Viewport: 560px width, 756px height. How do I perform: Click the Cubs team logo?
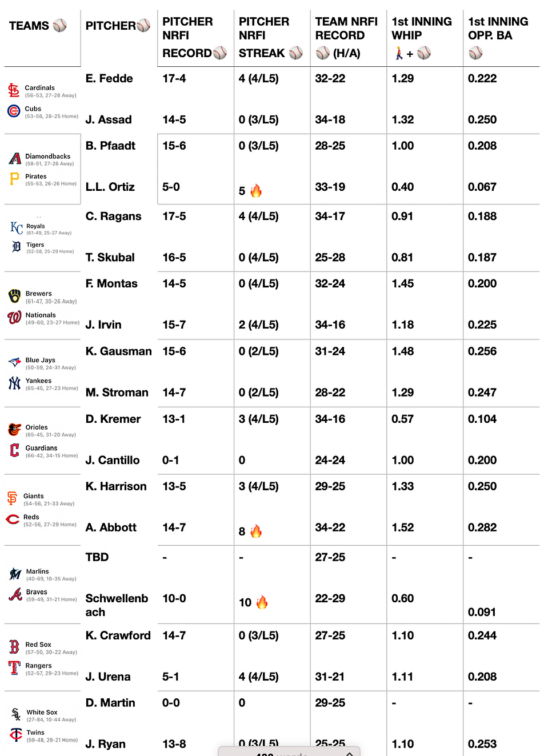coord(14,110)
